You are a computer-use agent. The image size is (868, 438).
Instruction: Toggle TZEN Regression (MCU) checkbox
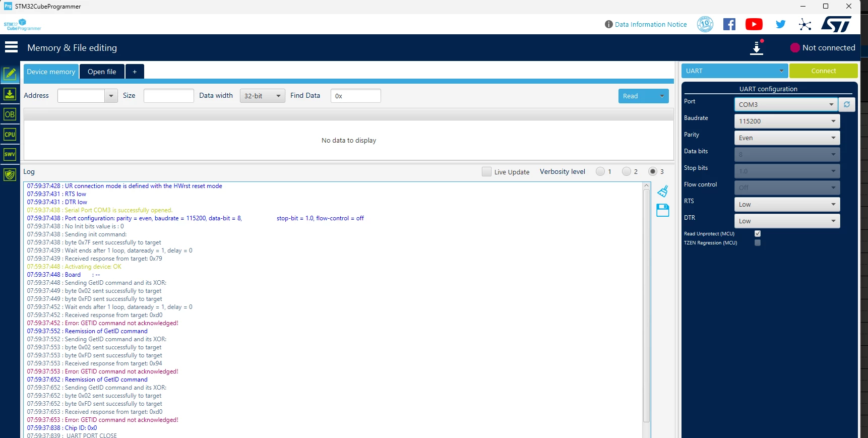(x=758, y=243)
